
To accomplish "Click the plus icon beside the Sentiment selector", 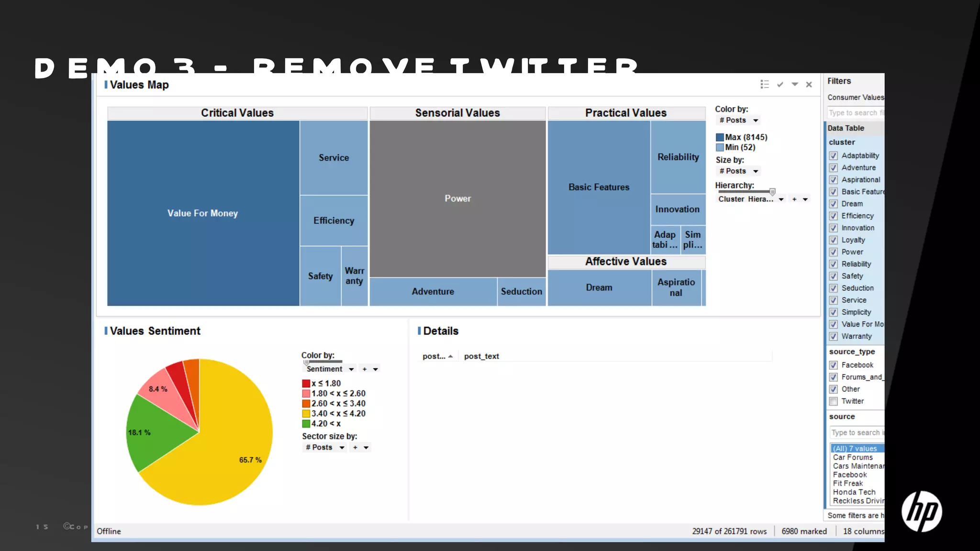I will pyautogui.click(x=365, y=369).
